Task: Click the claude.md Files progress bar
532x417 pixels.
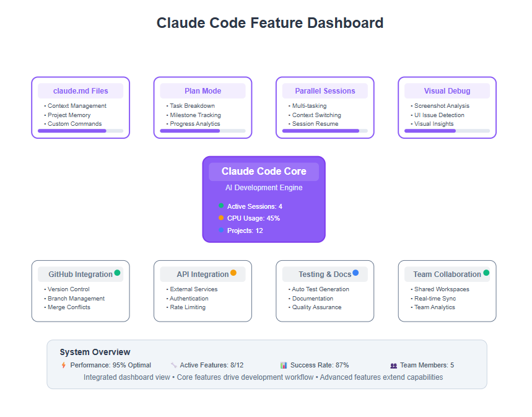Action: 81,131
